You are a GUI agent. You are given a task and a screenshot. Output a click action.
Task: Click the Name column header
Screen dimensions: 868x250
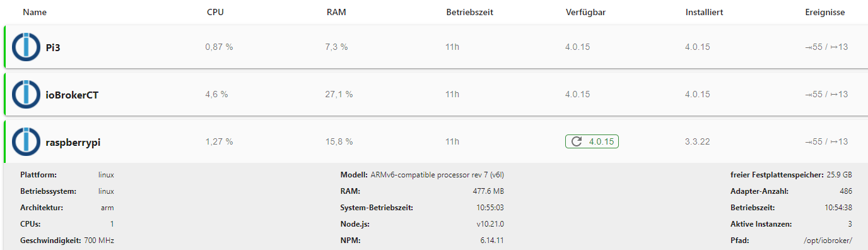pyautogui.click(x=35, y=12)
